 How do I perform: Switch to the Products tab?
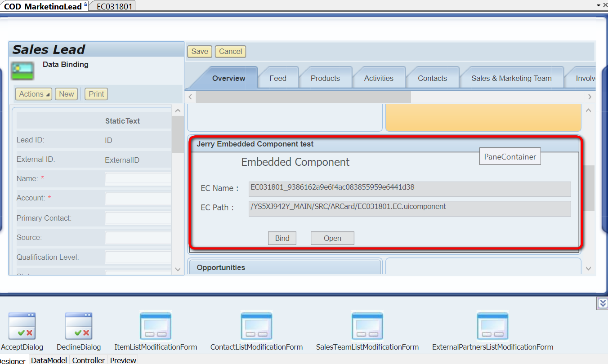pos(325,78)
